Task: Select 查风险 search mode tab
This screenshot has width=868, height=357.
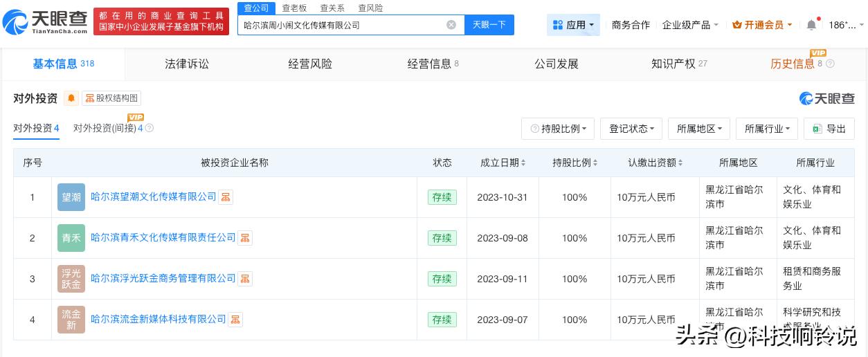Action: tap(370, 8)
